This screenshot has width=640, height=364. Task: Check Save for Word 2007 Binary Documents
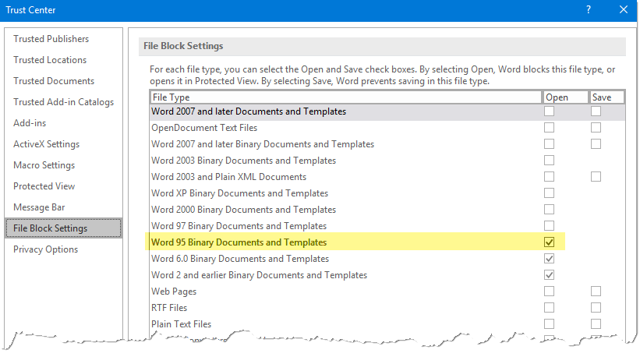[x=596, y=143]
